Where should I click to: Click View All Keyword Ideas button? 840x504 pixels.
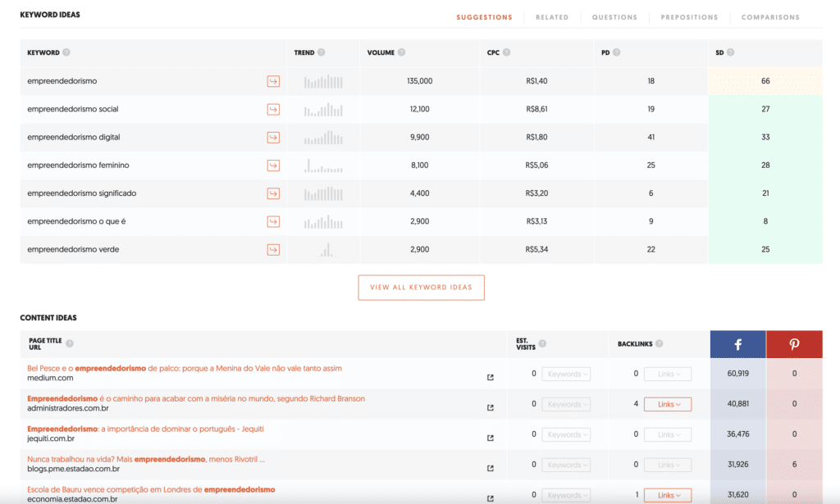coord(421,288)
